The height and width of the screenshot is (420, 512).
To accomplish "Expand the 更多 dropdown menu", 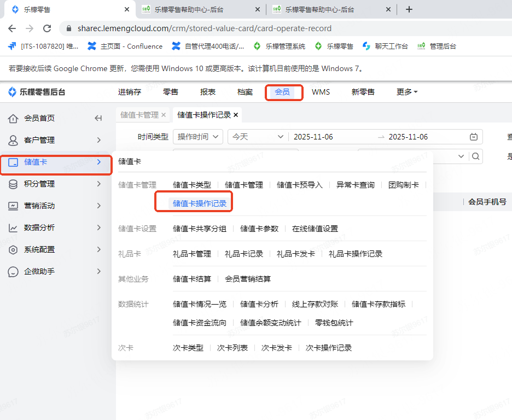I will coord(407,92).
